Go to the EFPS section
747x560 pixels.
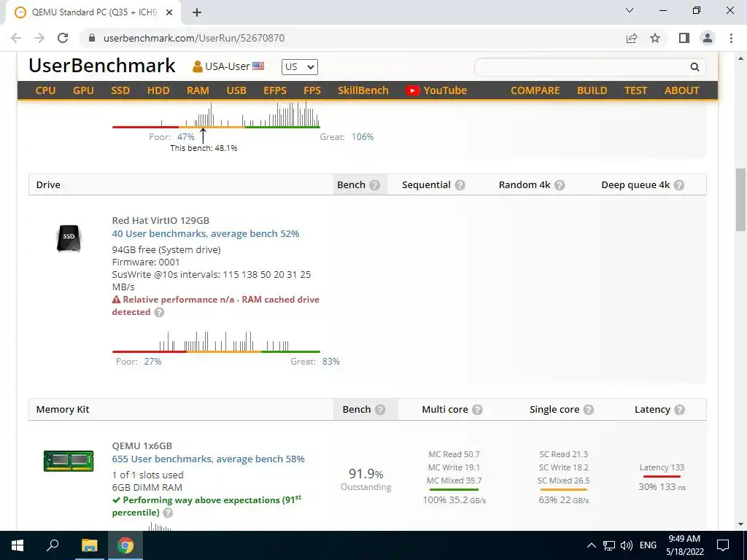[x=275, y=90]
